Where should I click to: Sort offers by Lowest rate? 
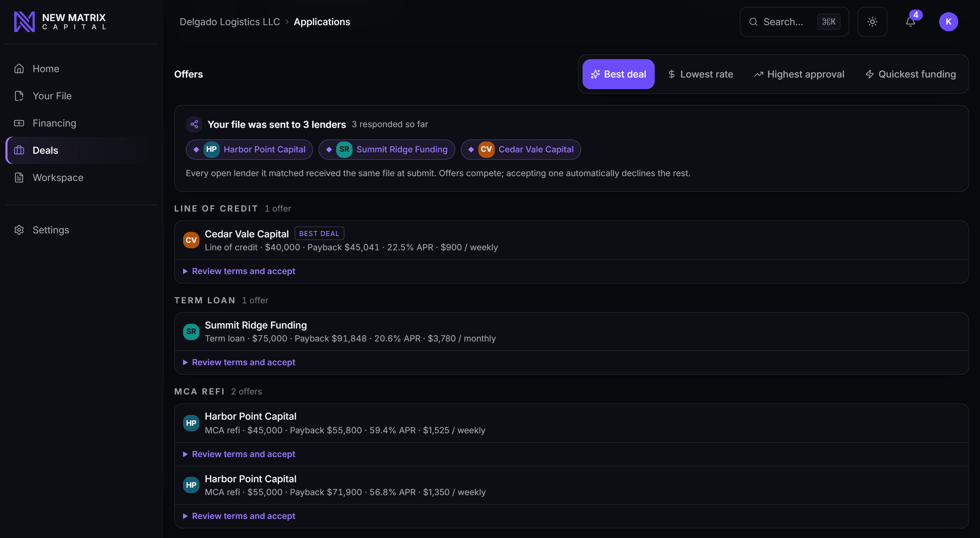tap(700, 74)
